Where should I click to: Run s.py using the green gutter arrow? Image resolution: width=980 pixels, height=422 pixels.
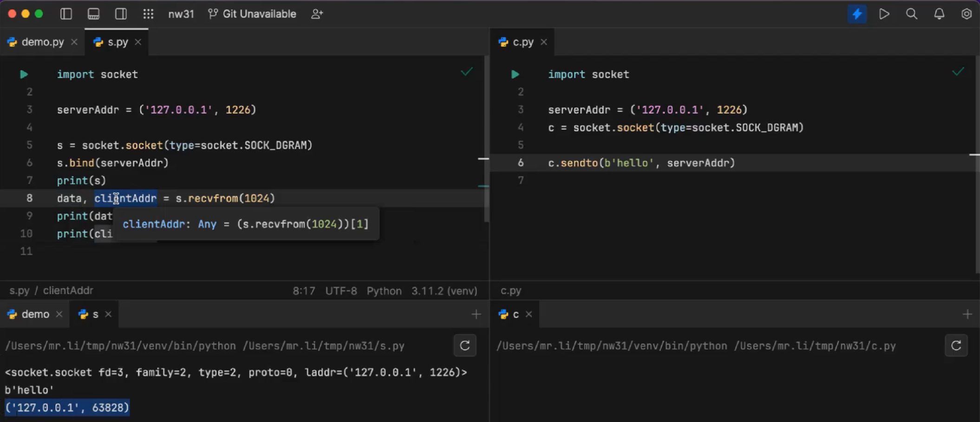[24, 74]
